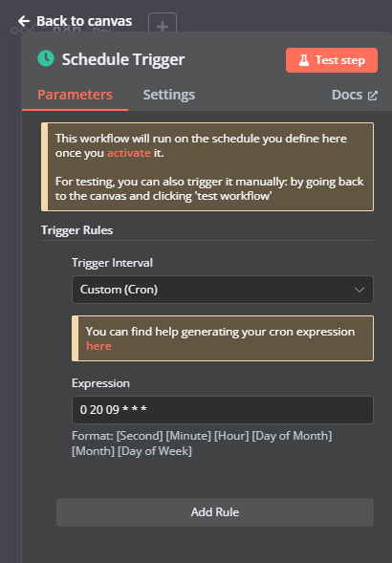Go back via 'Back to canvas' text
Screen dimensions: 392x563
pos(84,21)
